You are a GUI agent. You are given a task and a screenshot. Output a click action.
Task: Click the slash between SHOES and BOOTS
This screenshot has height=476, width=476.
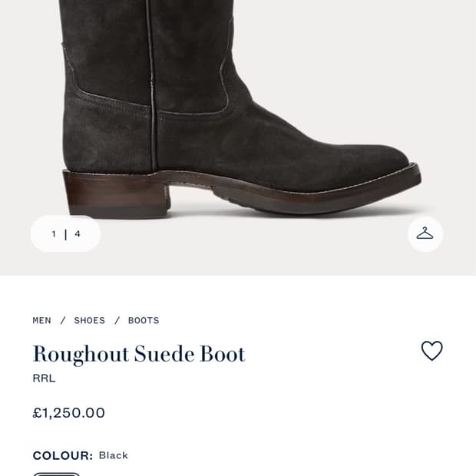117,320
